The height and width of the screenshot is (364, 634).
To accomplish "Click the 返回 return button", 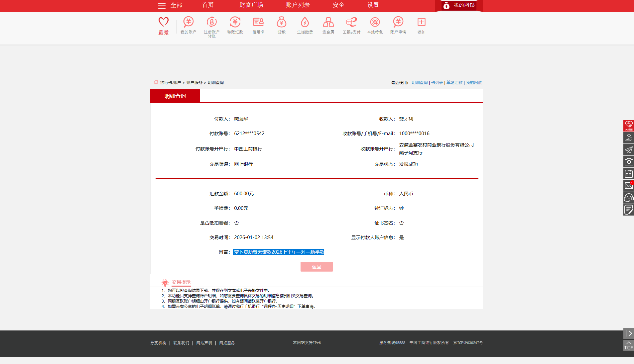I will tap(316, 266).
